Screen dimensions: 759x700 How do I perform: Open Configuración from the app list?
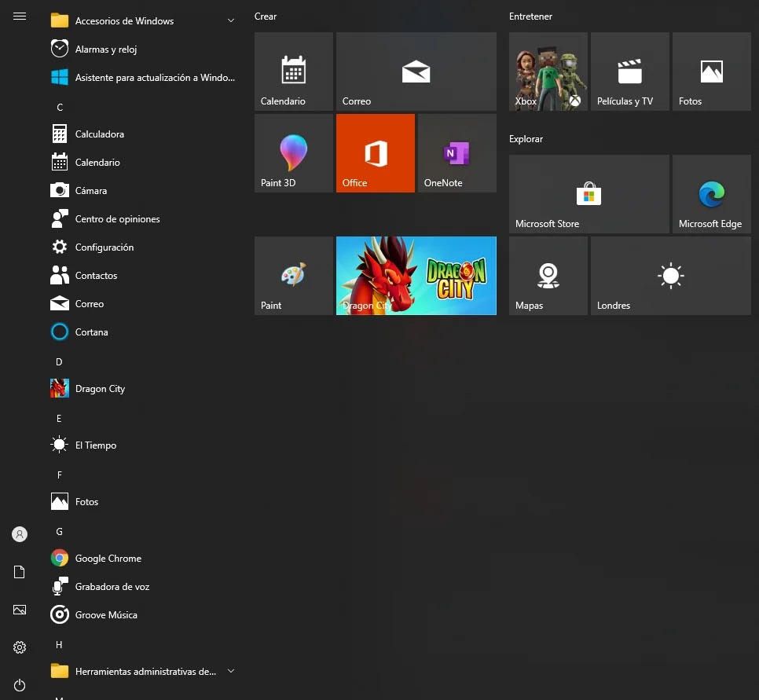[x=143, y=247]
